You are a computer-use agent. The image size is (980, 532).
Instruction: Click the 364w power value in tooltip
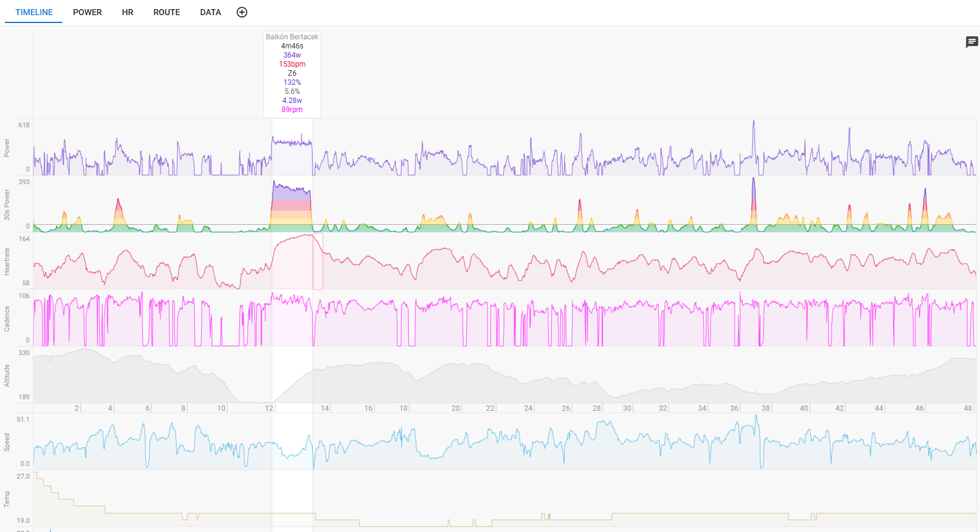(292, 55)
